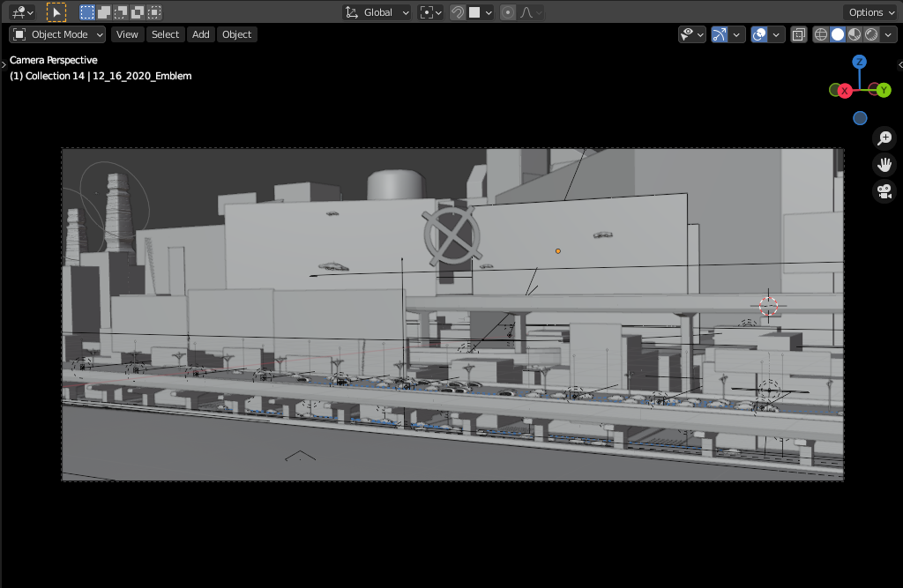Screen dimensions: 903x588
Task: Click the blue Z axis gizmo handle
Action: click(859, 62)
